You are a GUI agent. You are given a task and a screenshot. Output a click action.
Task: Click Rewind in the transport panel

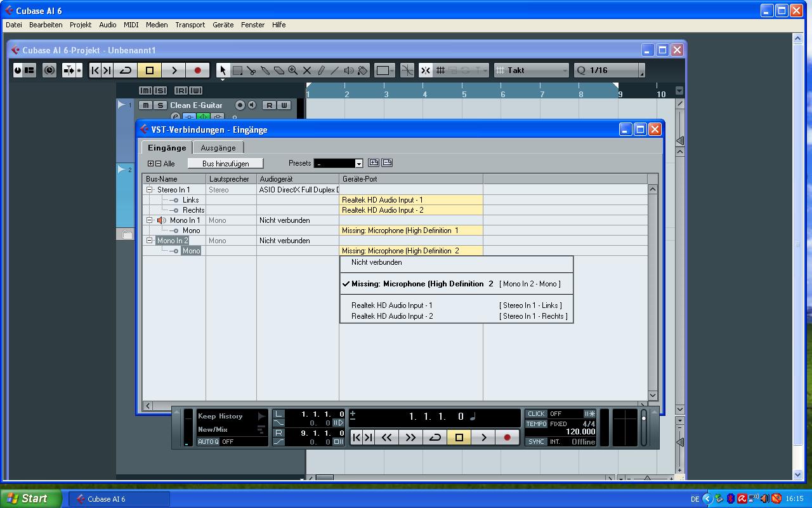386,438
